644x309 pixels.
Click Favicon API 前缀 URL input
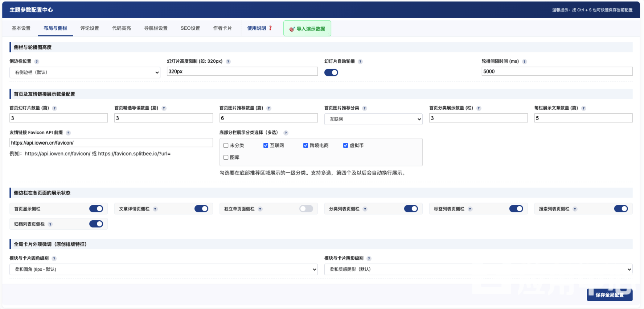111,143
